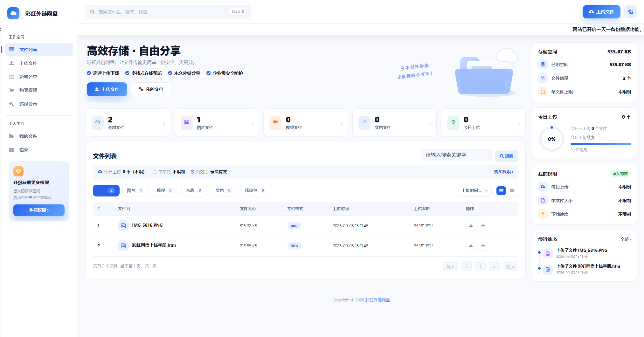Viewport: 644px width, 337px height.
Task: Click the hero 上传文件 button
Action: point(107,89)
